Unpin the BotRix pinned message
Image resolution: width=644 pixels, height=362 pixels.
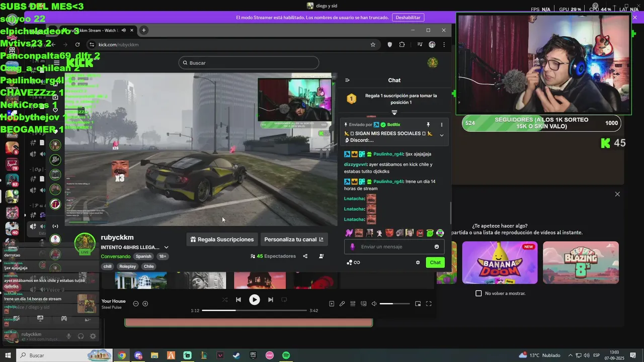(428, 125)
